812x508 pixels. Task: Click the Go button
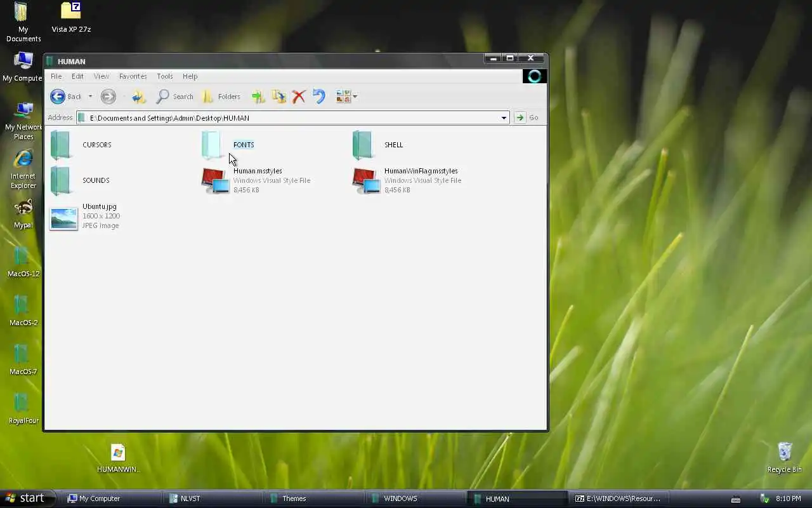coord(527,117)
